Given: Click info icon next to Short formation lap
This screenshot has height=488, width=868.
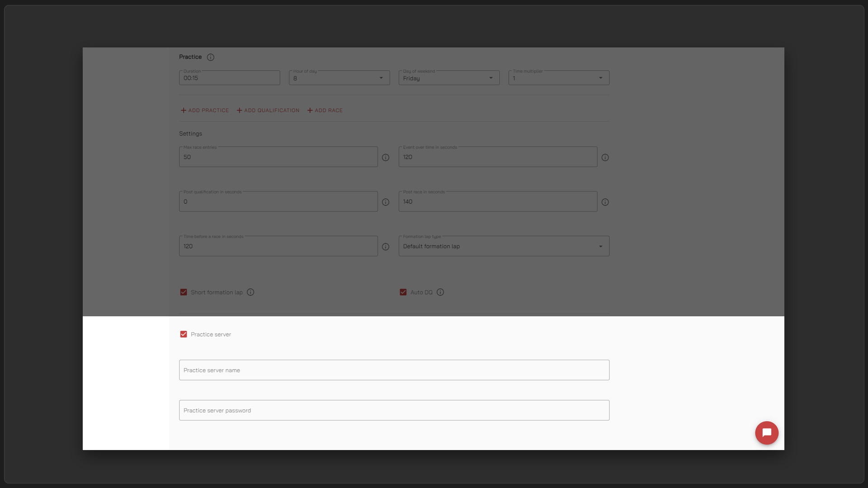Looking at the screenshot, I should click(250, 292).
